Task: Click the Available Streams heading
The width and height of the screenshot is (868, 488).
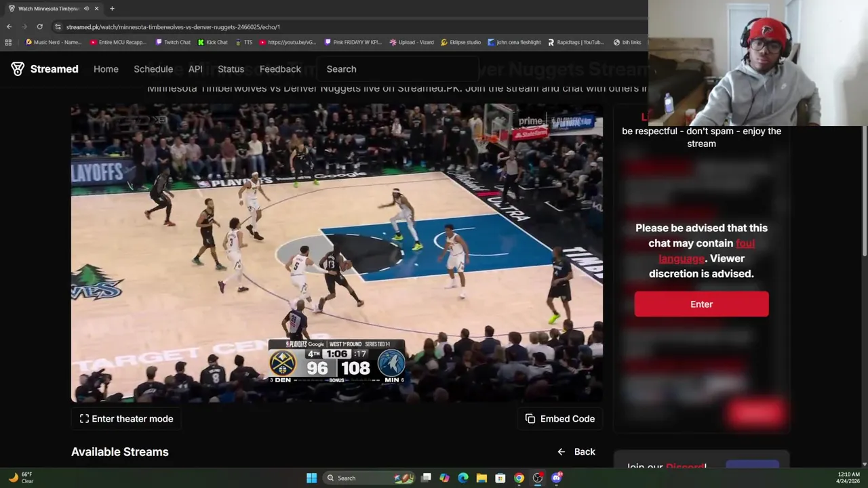Action: click(x=120, y=452)
